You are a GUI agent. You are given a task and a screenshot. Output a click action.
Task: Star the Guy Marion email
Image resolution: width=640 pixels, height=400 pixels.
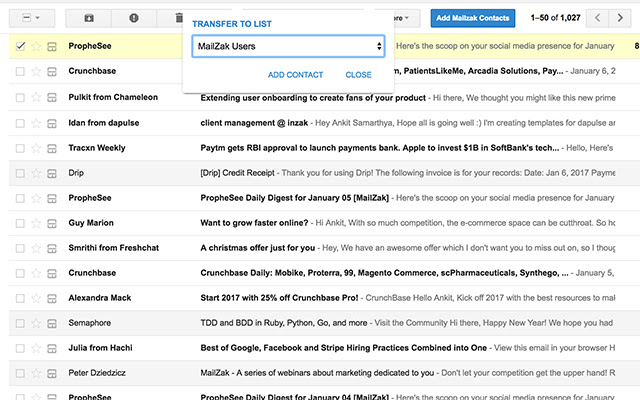point(37,222)
